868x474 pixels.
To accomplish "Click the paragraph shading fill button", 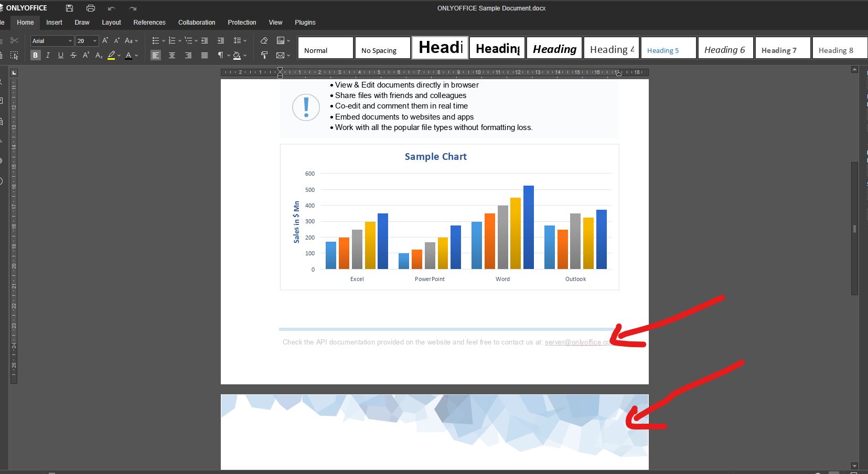I will tap(237, 55).
